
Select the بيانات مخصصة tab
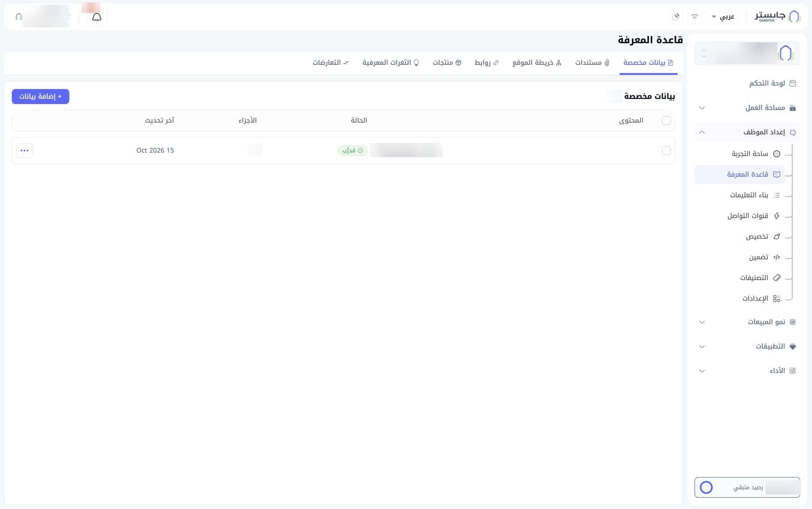649,63
